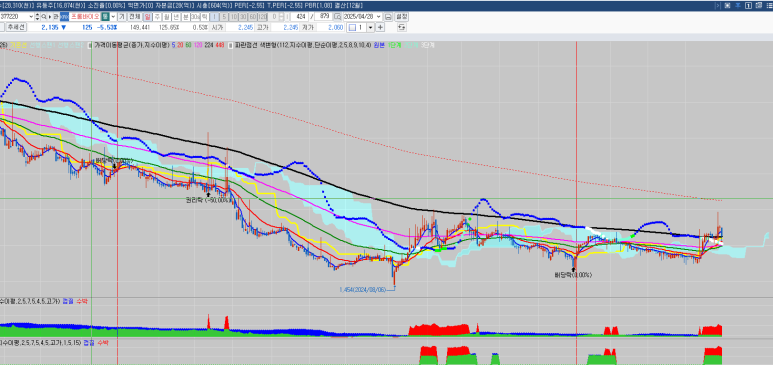Click the chart sync icon at the toolbar's right end
Viewport: 773px width, 365px height.
click(402, 27)
